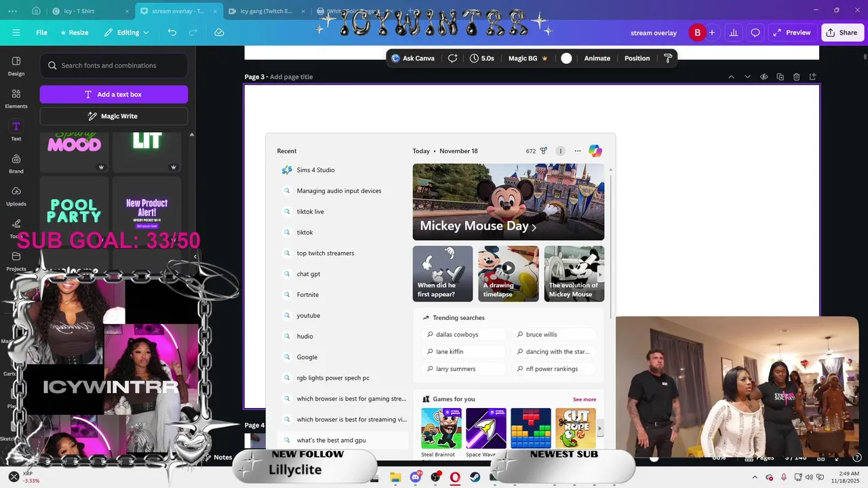The width and height of the screenshot is (868, 488).
Task: Open Opera browser from the taskbar
Action: pyautogui.click(x=455, y=477)
